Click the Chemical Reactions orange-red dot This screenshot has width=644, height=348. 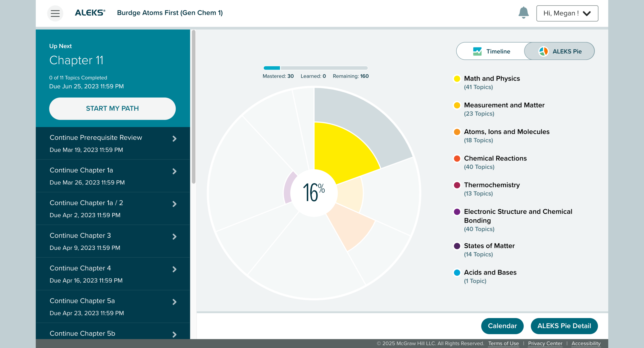tap(457, 159)
